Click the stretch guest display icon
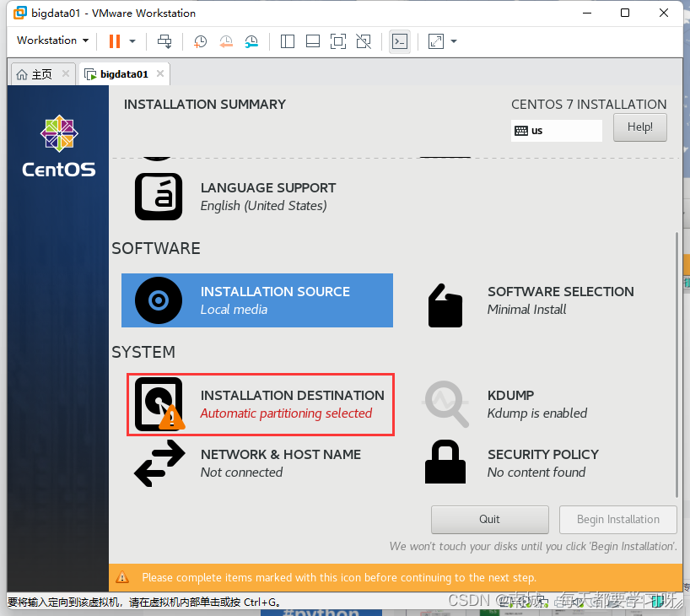690x616 pixels. tap(435, 41)
